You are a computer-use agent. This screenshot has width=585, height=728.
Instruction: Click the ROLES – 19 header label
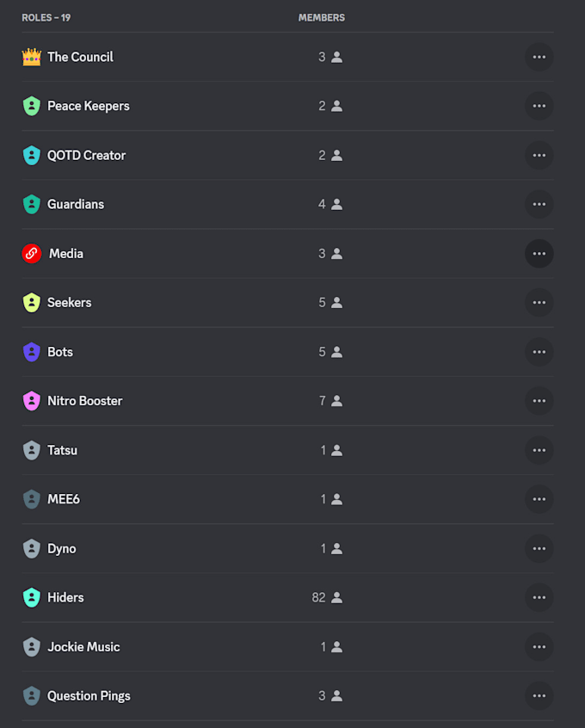(46, 16)
